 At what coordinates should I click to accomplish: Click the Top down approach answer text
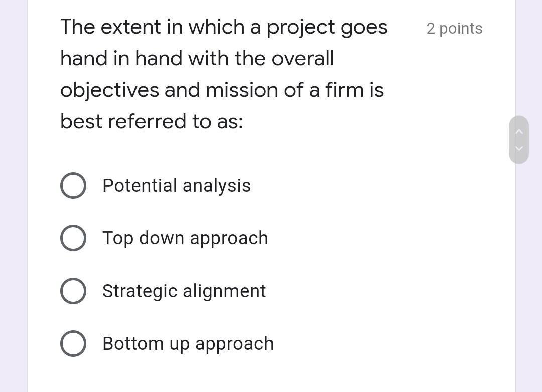[x=185, y=238]
